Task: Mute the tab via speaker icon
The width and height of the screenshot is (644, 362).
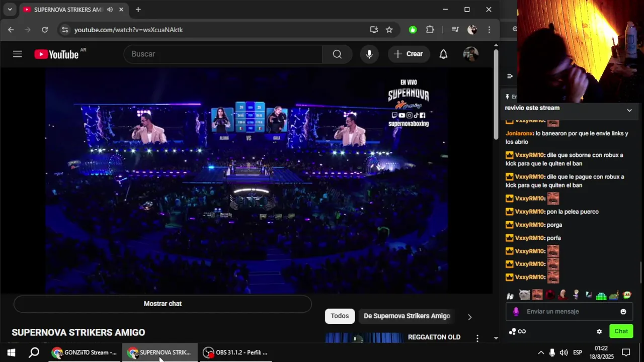Action: (x=110, y=10)
